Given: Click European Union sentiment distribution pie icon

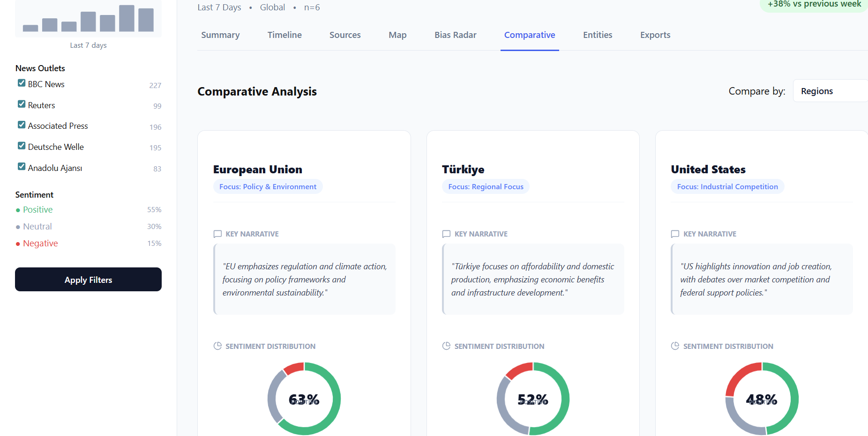Looking at the screenshot, I should click(217, 346).
